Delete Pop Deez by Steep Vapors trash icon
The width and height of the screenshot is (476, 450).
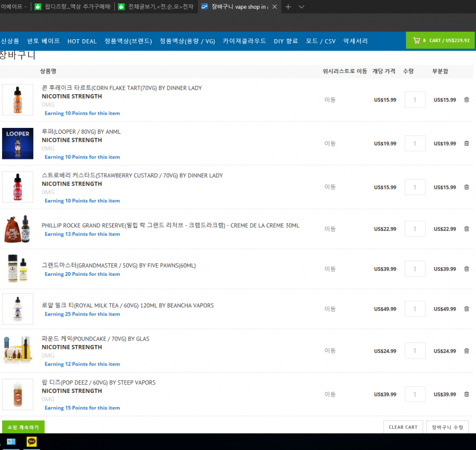(467, 394)
